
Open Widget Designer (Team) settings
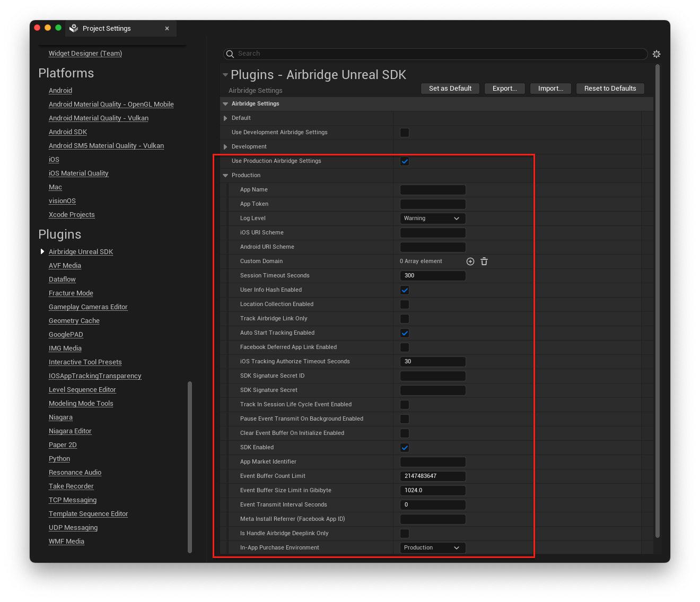click(x=85, y=54)
